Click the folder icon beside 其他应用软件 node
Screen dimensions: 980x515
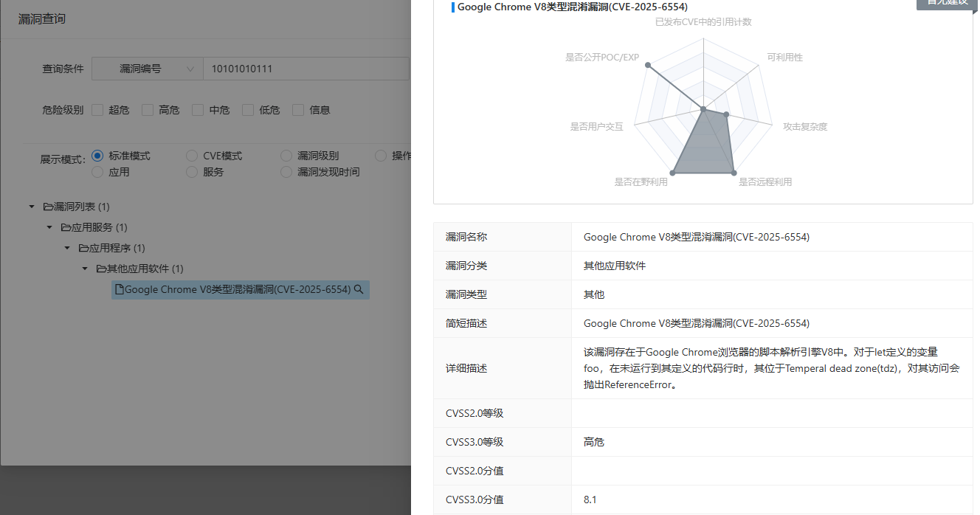point(100,269)
